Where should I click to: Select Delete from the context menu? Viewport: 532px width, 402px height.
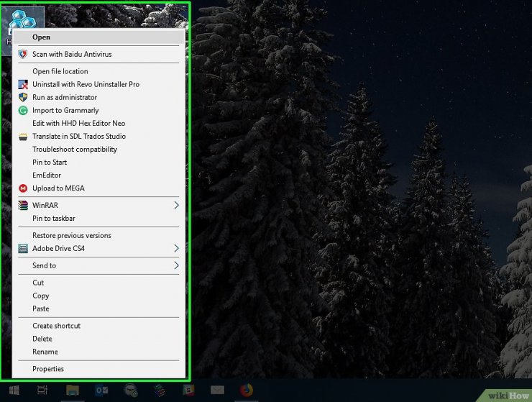[x=98, y=339]
